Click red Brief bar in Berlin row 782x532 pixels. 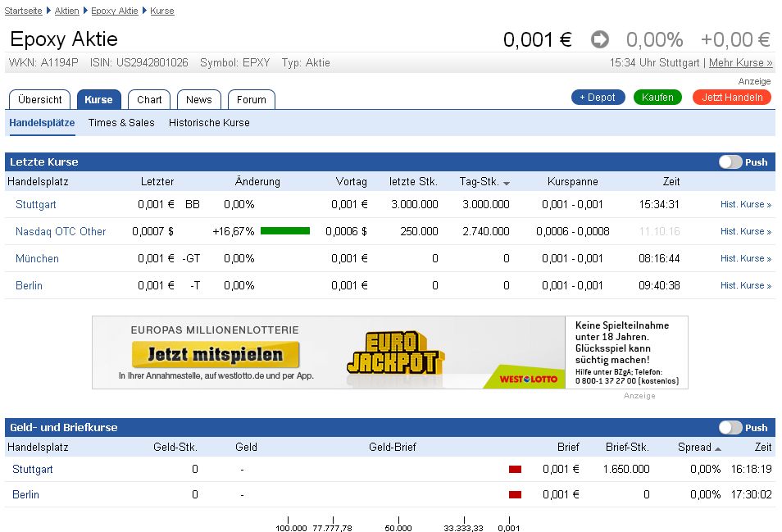tap(515, 494)
